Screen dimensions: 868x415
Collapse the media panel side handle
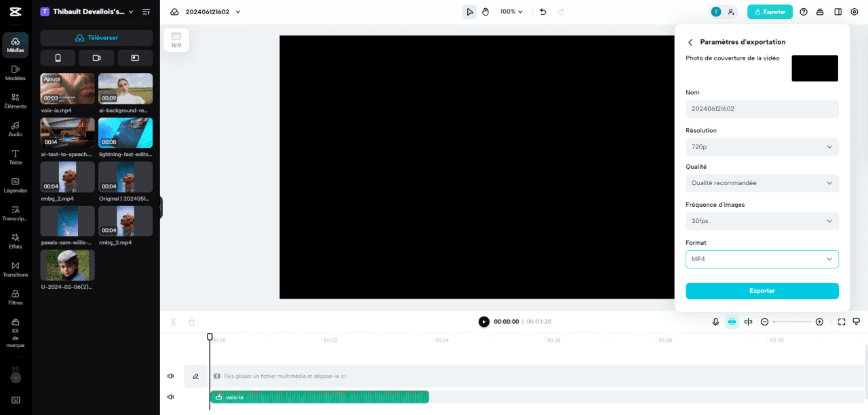pos(161,207)
